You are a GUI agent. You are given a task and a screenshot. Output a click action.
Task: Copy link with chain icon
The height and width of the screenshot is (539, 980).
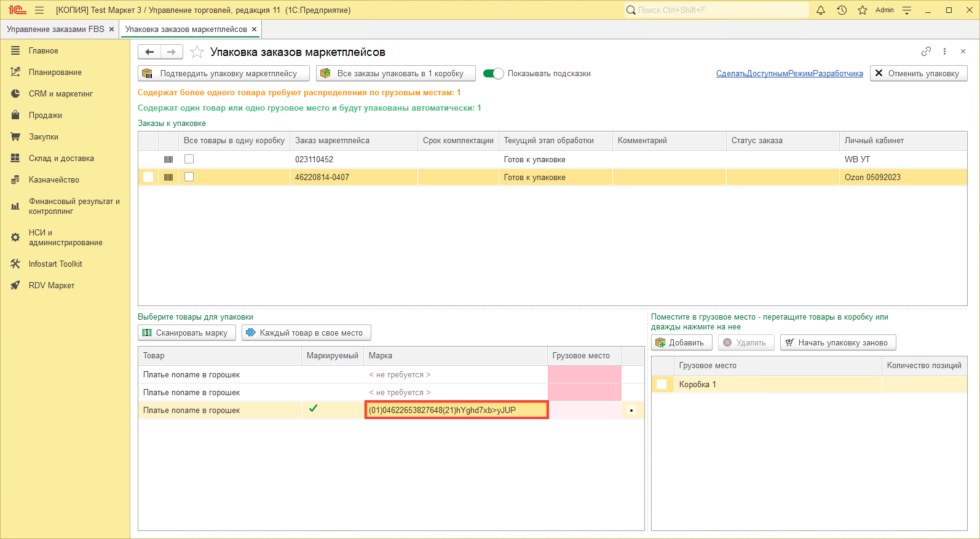tap(926, 52)
